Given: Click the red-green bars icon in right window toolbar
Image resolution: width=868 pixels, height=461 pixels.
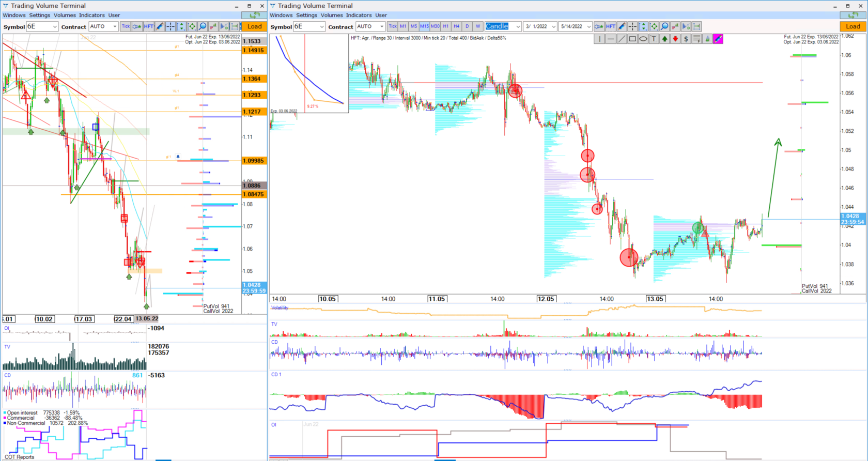Looking at the screenshot, I should [675, 26].
